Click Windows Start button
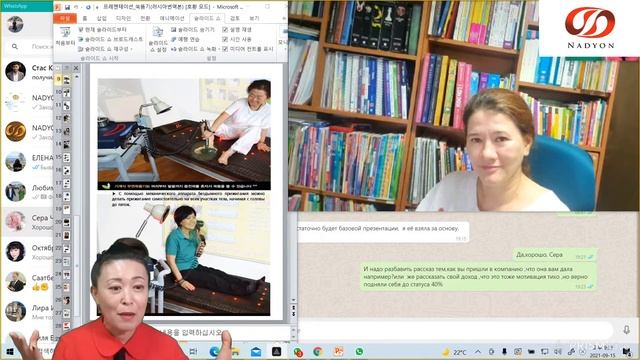This screenshot has width=640, height=360. [x=10, y=352]
